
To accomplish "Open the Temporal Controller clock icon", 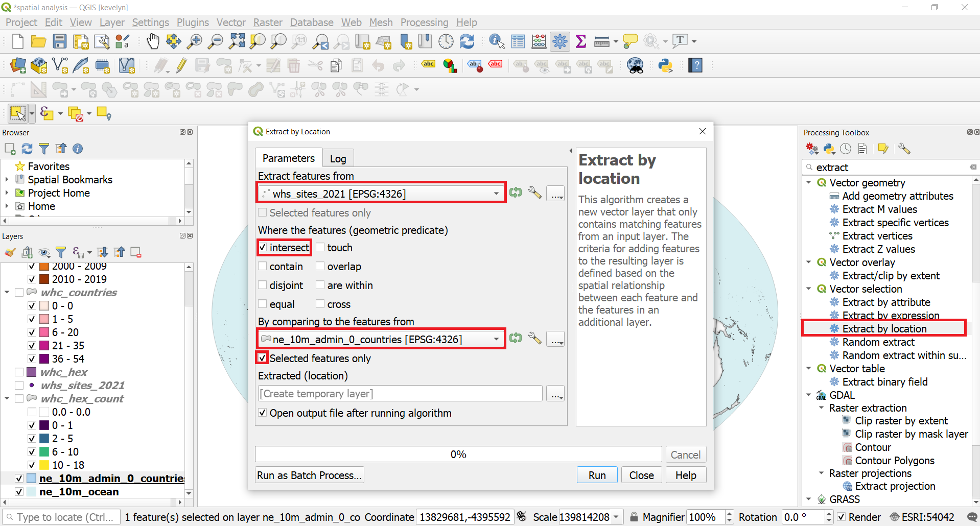I will click(x=446, y=41).
